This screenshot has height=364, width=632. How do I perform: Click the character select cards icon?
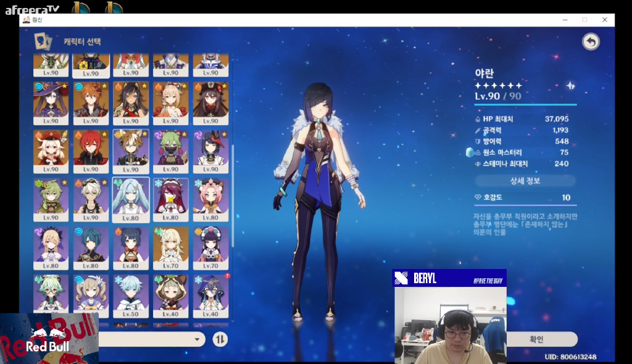click(43, 41)
